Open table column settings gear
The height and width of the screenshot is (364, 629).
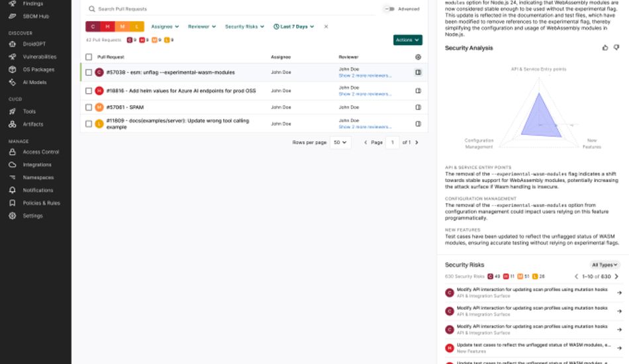click(418, 57)
